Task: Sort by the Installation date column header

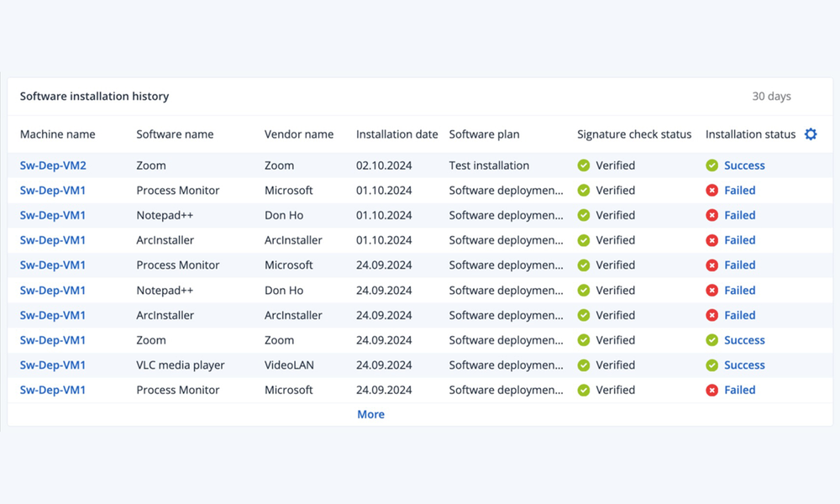Action: (396, 134)
